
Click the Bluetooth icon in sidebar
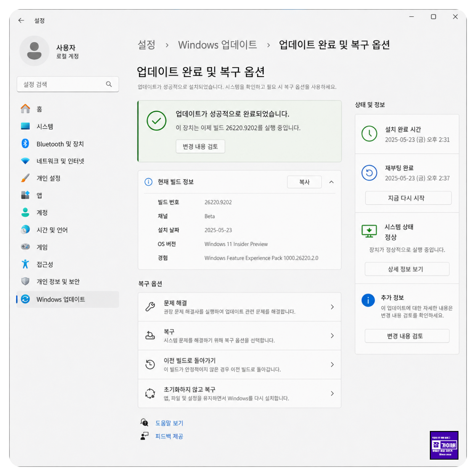(x=25, y=143)
